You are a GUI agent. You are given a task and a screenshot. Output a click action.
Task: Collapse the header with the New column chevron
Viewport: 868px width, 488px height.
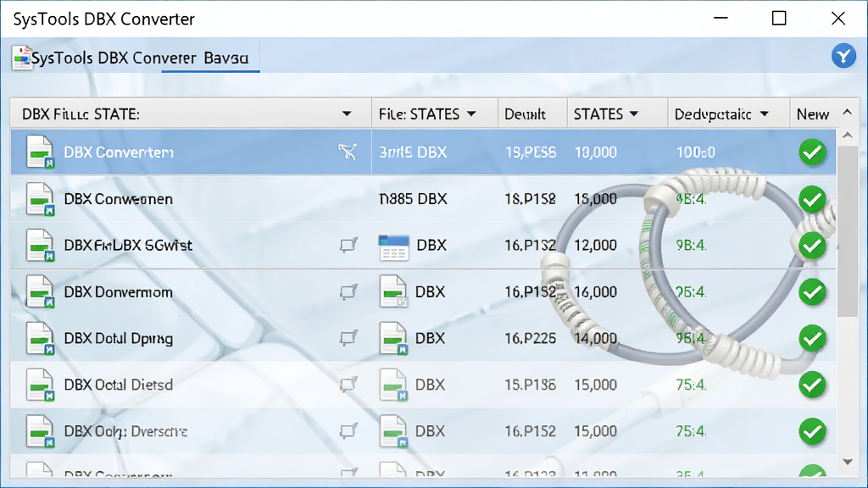pyautogui.click(x=847, y=113)
